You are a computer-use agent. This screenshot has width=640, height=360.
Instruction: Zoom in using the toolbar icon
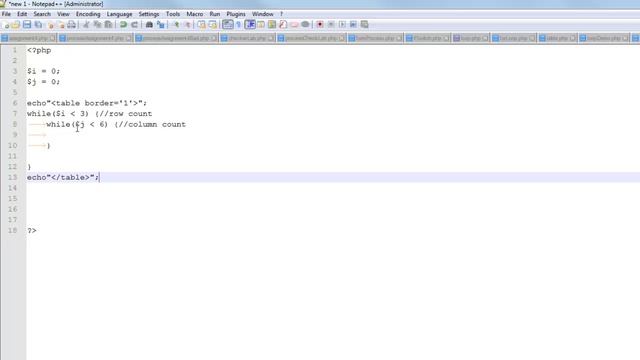point(176,25)
